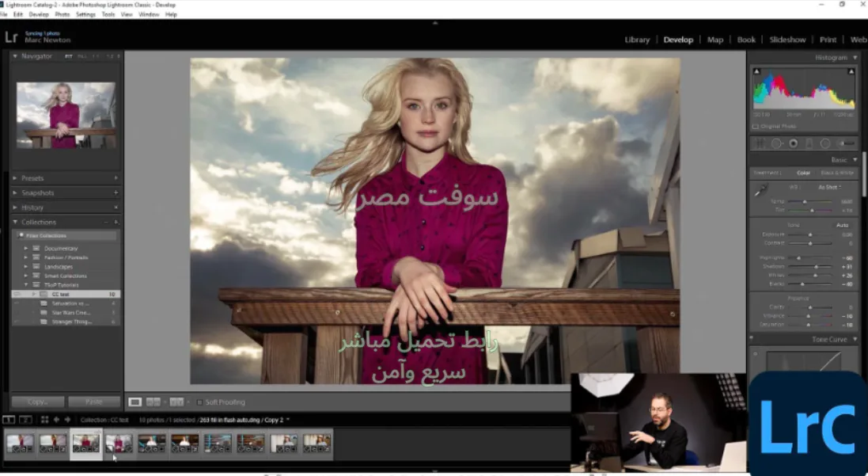Set Navigator zoom to 1:1

click(x=96, y=56)
